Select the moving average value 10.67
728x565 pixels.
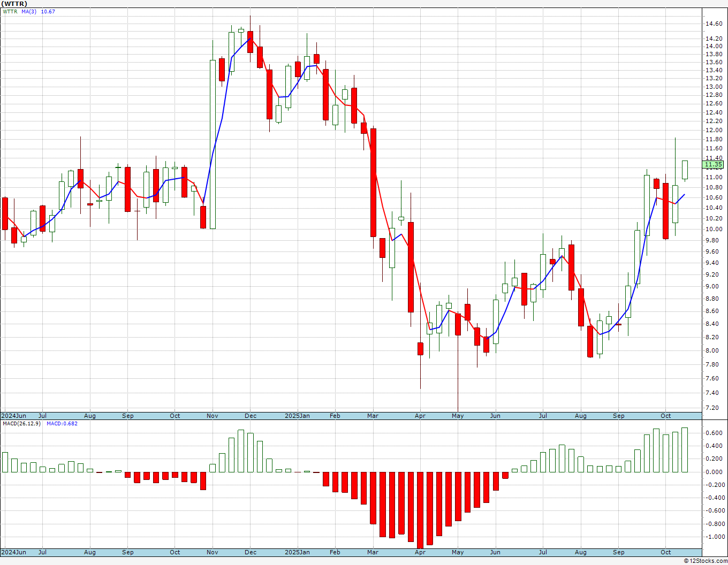[48, 12]
